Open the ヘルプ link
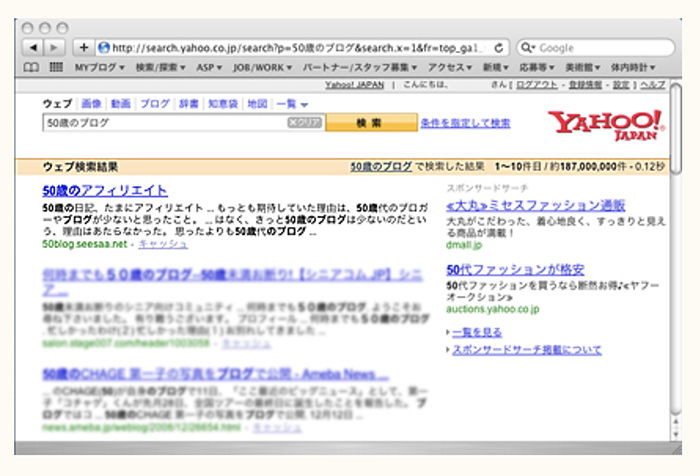 pos(653,85)
